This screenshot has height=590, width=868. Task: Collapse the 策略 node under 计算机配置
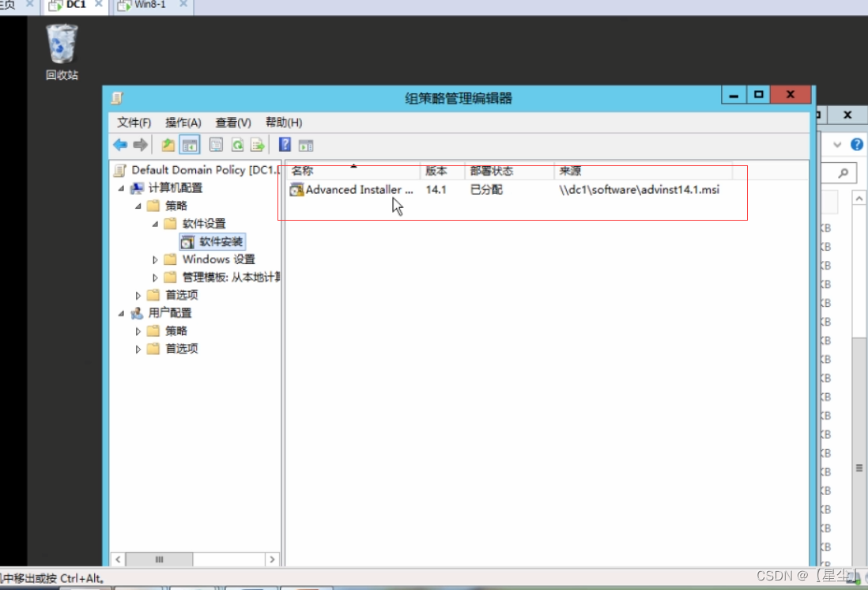pyautogui.click(x=138, y=206)
